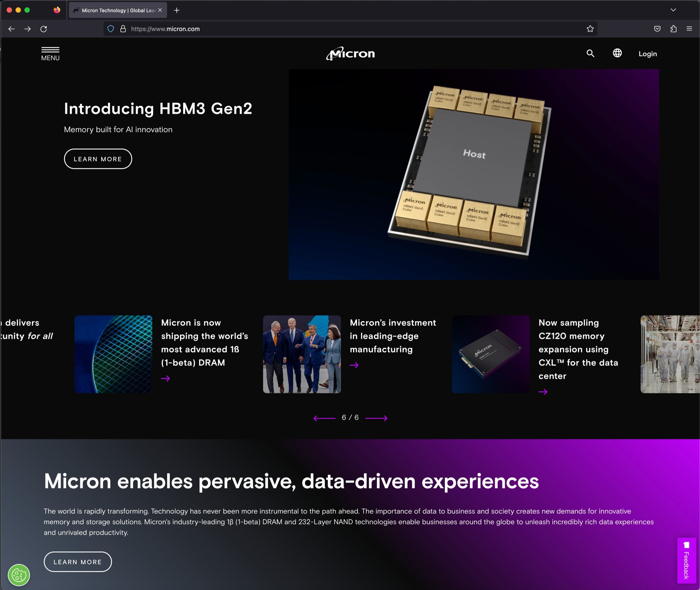Close the Micron Technology tab
700x590 pixels.
click(x=160, y=10)
